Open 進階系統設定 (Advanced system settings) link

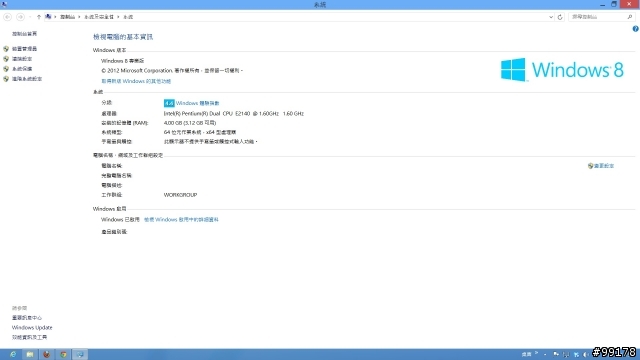[27, 79]
